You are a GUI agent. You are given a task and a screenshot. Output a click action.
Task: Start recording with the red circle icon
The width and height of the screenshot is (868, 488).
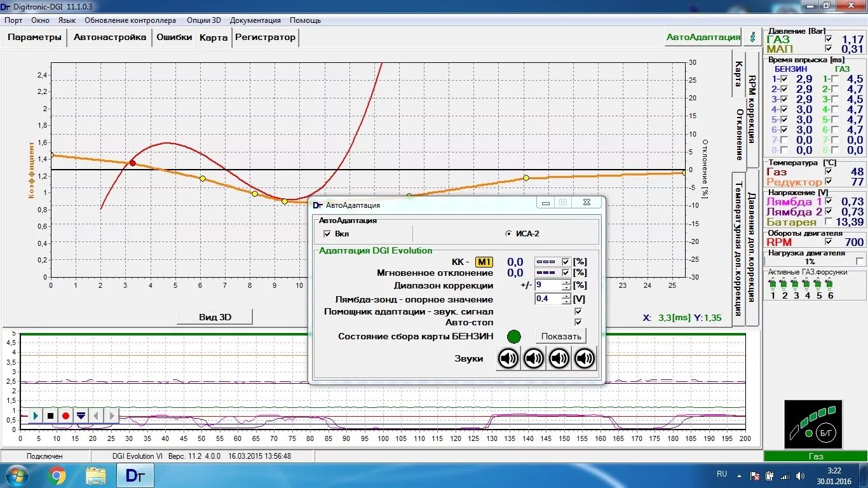65,416
